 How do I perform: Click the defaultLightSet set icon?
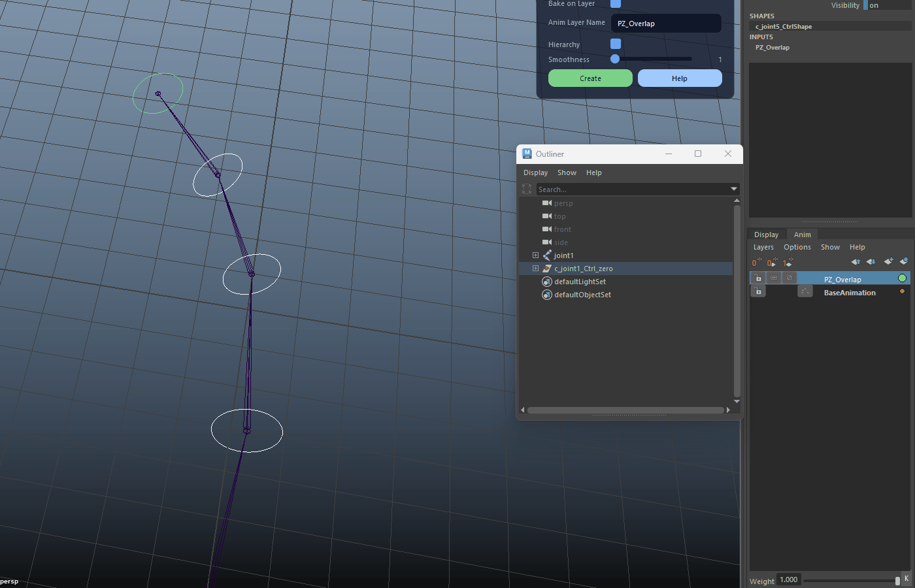coord(547,282)
